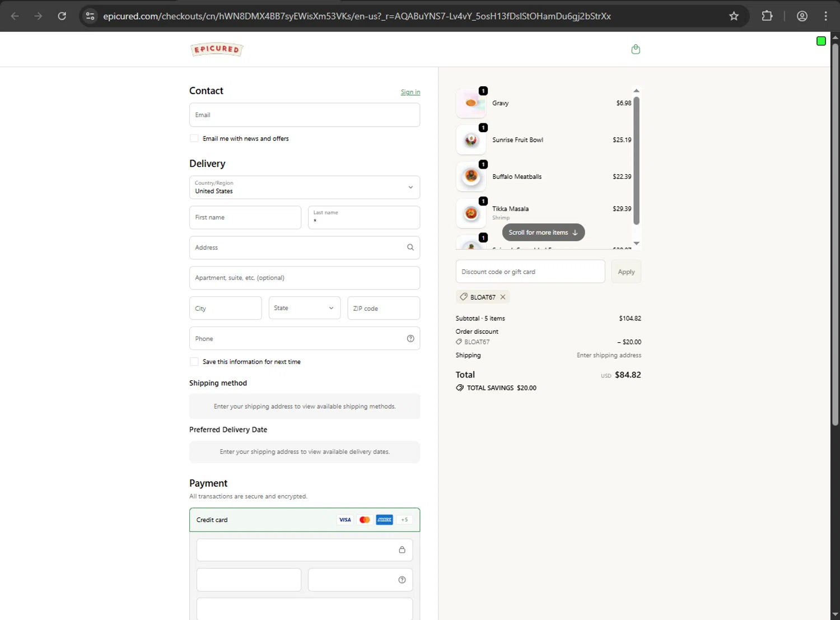
Task: Open the Chrome three-dot menu
Action: [x=825, y=16]
